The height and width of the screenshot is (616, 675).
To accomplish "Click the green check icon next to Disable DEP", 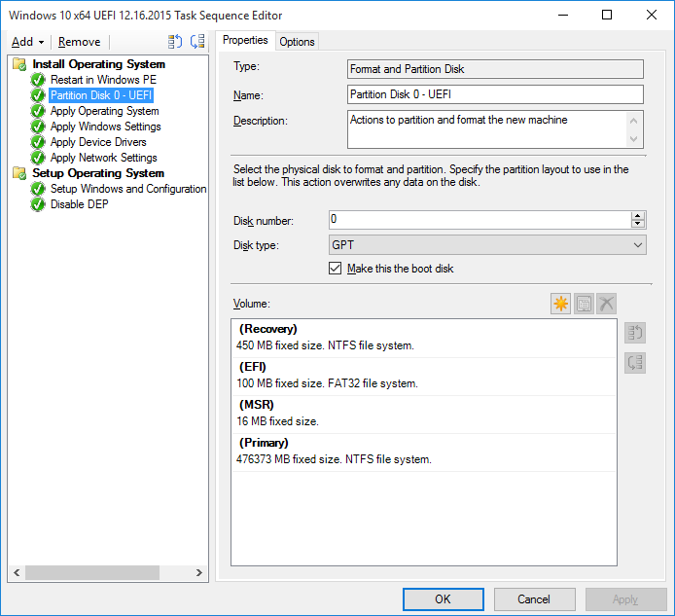I will coord(38,204).
